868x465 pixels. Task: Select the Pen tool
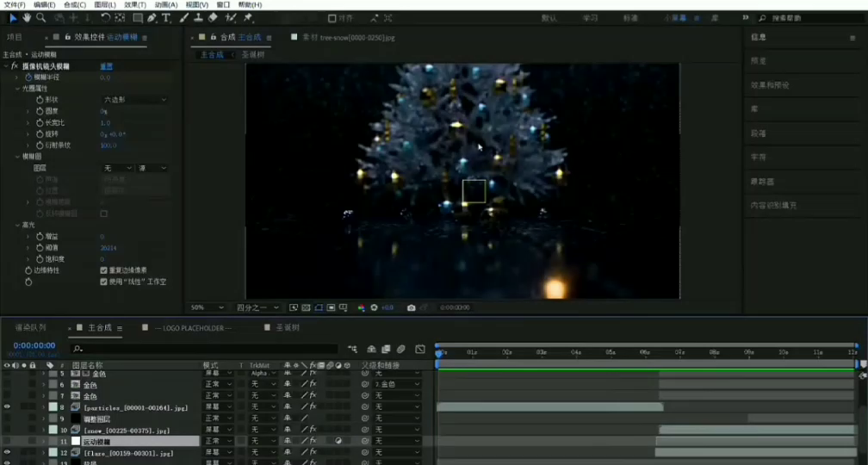click(x=152, y=17)
